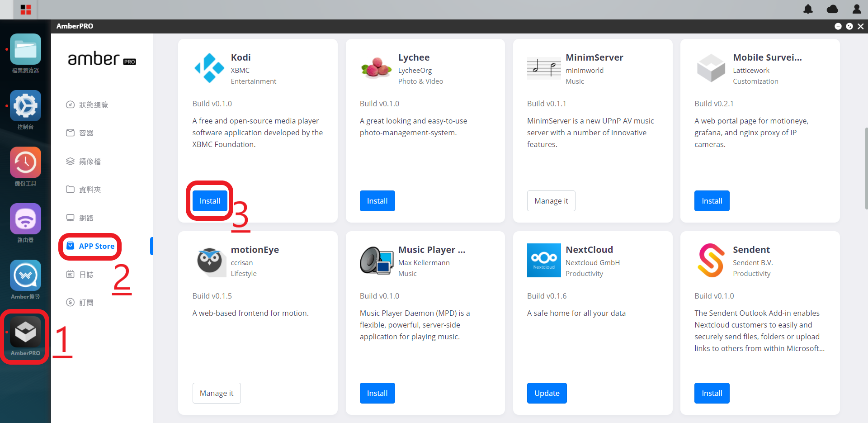Viewport: 868px width, 423px height.
Task: Open the 資料夾 folders menu item
Action: tap(84, 190)
